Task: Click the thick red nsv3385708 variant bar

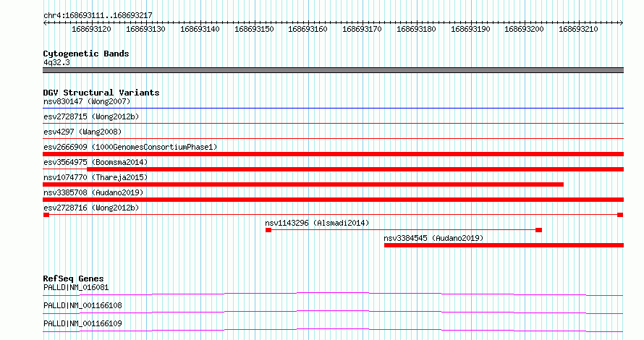Action: 333,200
